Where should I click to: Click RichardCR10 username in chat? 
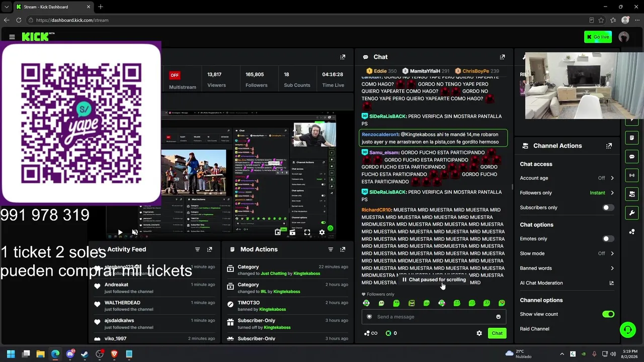point(376,210)
